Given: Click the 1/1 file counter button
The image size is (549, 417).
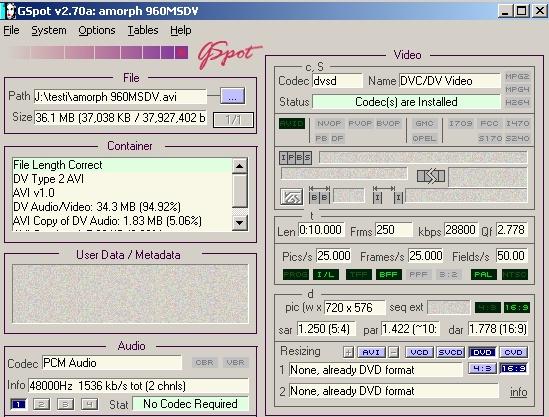Looking at the screenshot, I should tap(233, 120).
